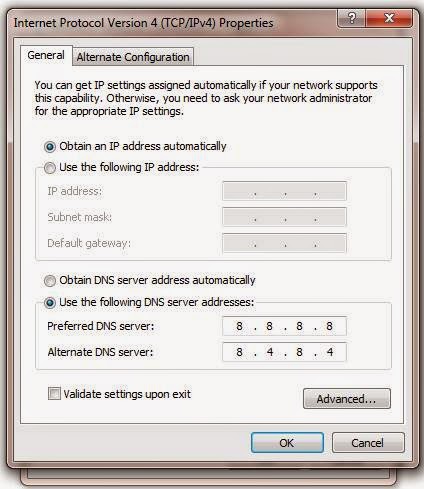The height and width of the screenshot is (489, 424).
Task: Click the Subnet mask field
Action: (x=284, y=217)
